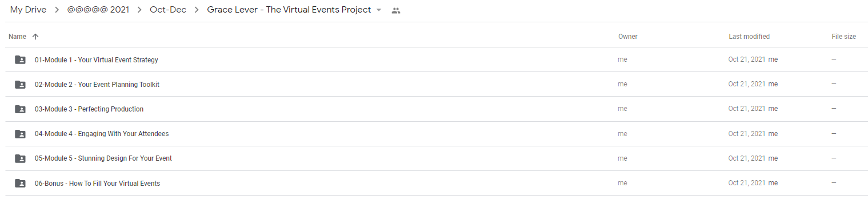Viewport: 868px width, 207px height.
Task: Click the shared people icon in breadcrumb
Action: [x=396, y=10]
